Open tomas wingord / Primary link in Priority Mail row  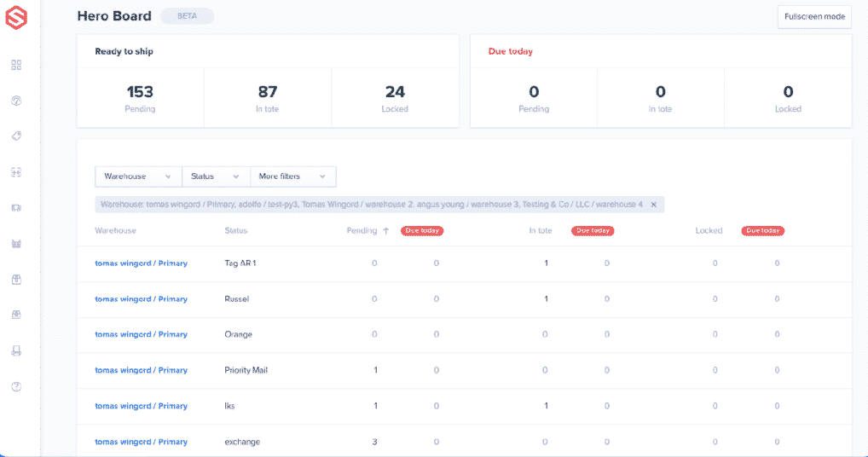pyautogui.click(x=142, y=370)
